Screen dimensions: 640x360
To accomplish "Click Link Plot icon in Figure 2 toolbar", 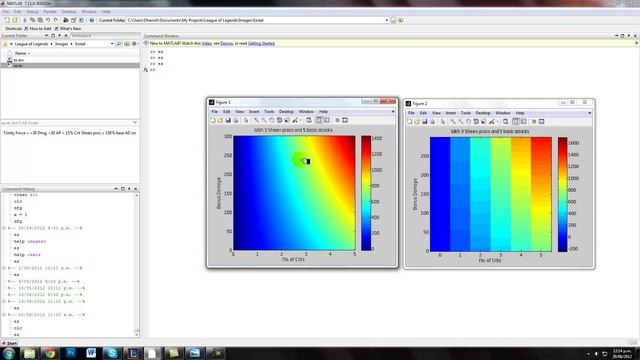I will [x=506, y=122].
